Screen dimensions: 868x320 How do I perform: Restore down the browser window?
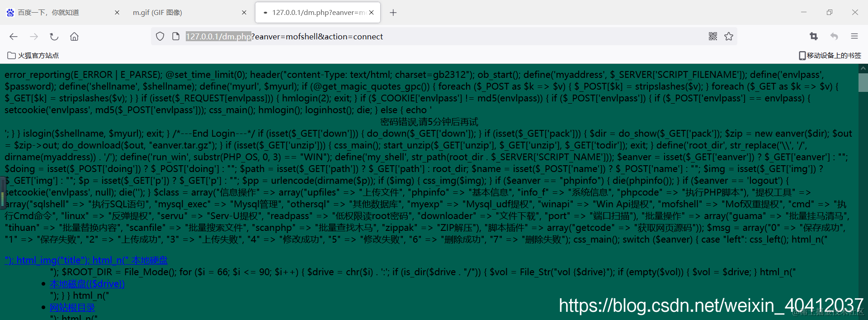tap(829, 12)
